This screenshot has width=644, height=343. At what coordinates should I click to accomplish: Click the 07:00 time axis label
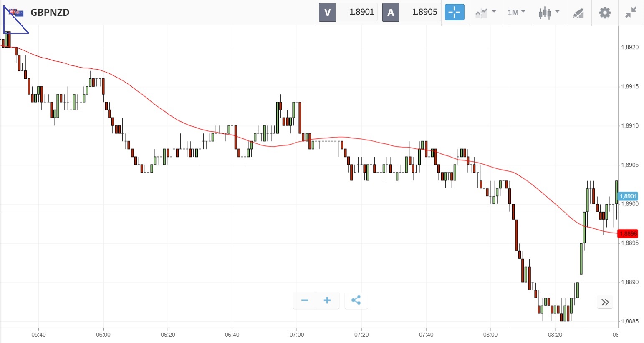[297, 335]
